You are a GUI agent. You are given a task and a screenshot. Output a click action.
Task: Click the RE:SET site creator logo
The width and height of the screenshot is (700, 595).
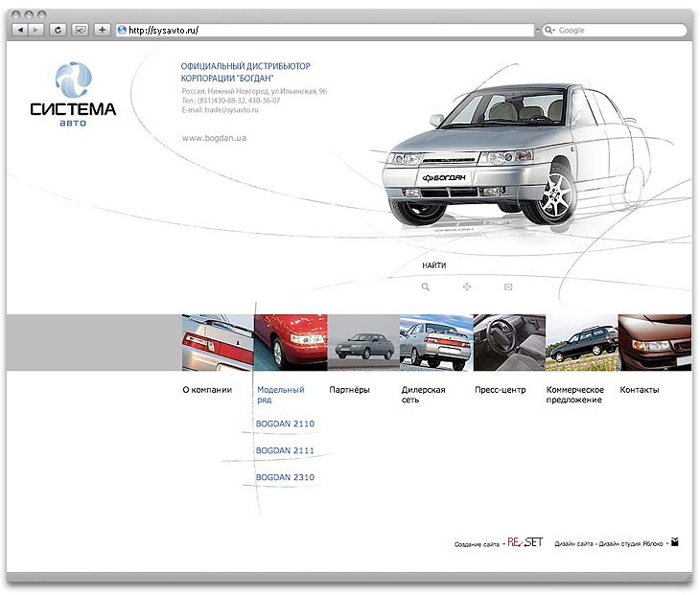click(525, 542)
